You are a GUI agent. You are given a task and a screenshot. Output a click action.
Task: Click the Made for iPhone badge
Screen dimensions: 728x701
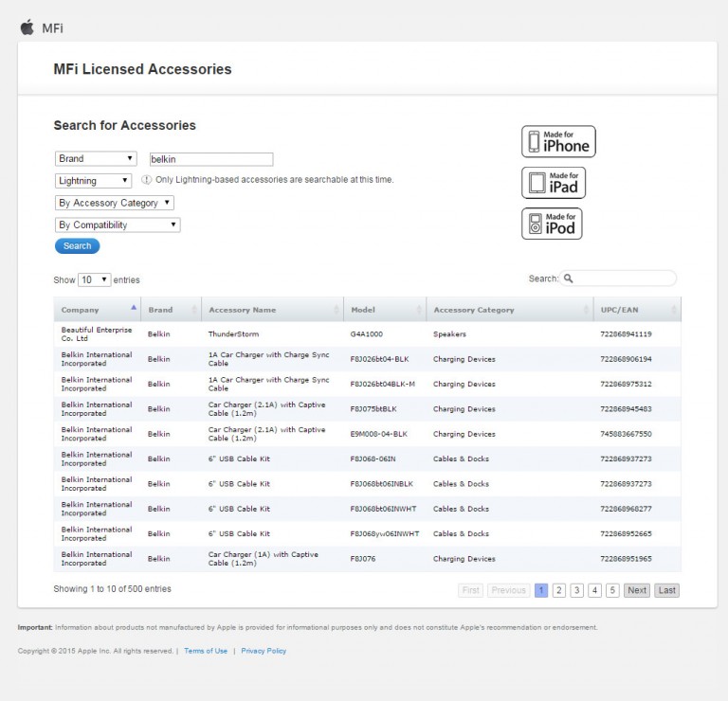click(x=558, y=141)
